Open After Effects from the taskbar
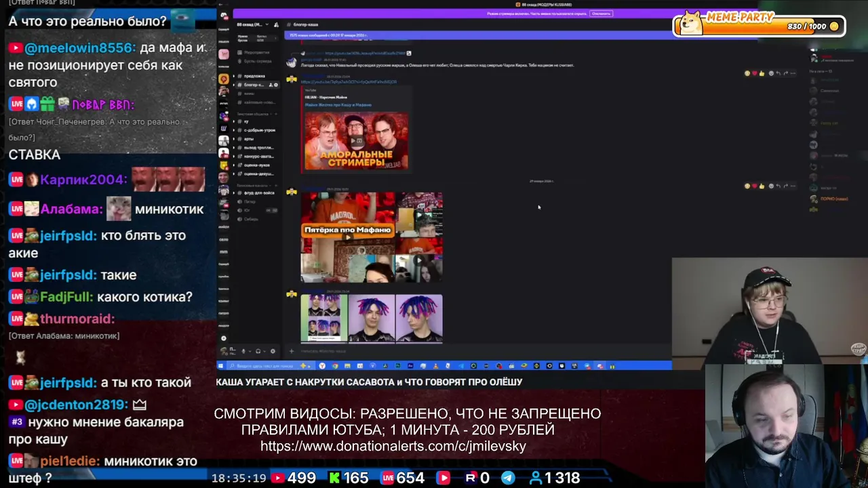Screen dimensions: 868x488 [x=410, y=365]
